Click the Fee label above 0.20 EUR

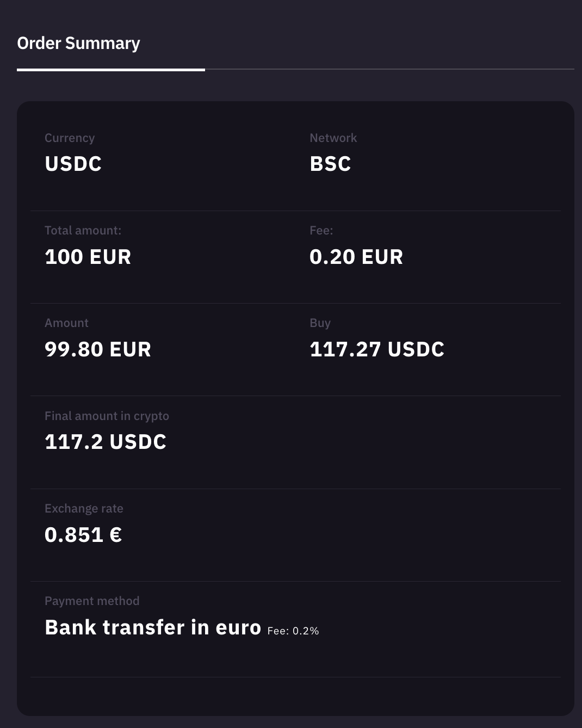click(x=321, y=231)
